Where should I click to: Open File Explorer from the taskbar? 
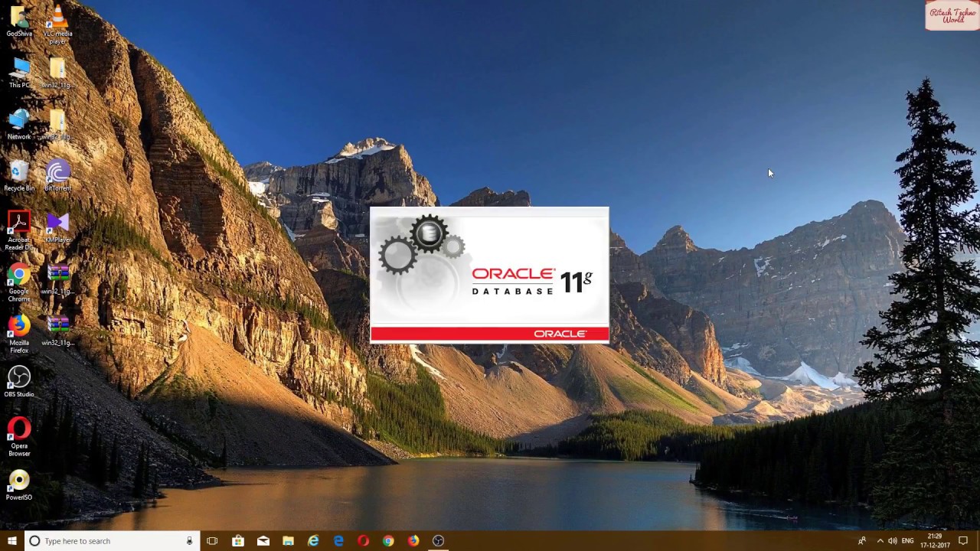tap(288, 541)
